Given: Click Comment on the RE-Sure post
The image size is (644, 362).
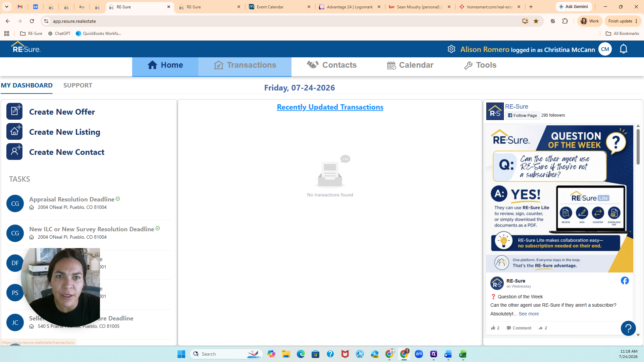Looking at the screenshot, I should [x=519, y=328].
